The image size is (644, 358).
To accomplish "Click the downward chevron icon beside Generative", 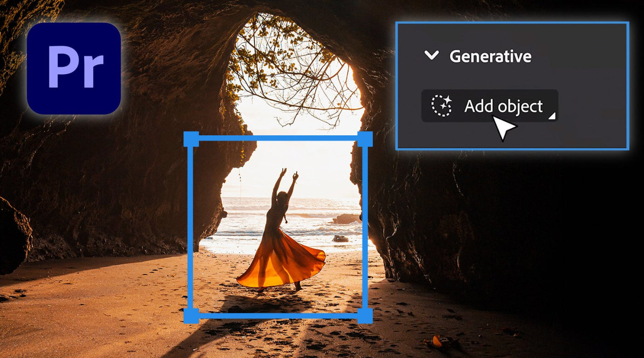I will [x=431, y=56].
